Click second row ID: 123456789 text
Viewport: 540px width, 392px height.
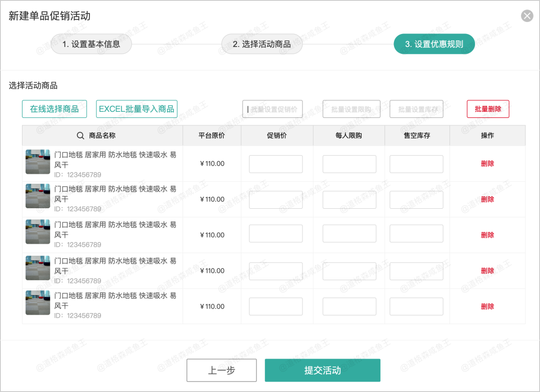point(77,209)
